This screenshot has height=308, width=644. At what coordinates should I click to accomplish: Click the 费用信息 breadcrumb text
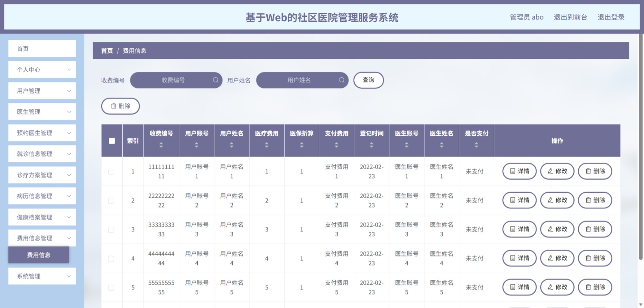[x=134, y=51]
